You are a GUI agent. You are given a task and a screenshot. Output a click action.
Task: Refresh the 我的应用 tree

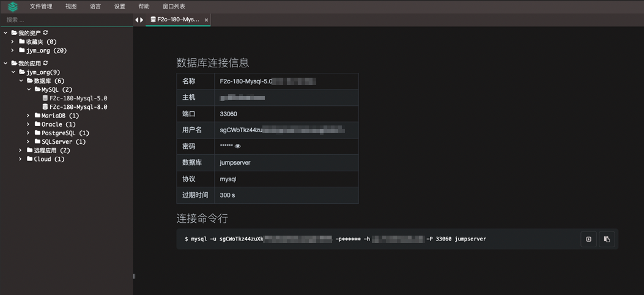pos(45,64)
